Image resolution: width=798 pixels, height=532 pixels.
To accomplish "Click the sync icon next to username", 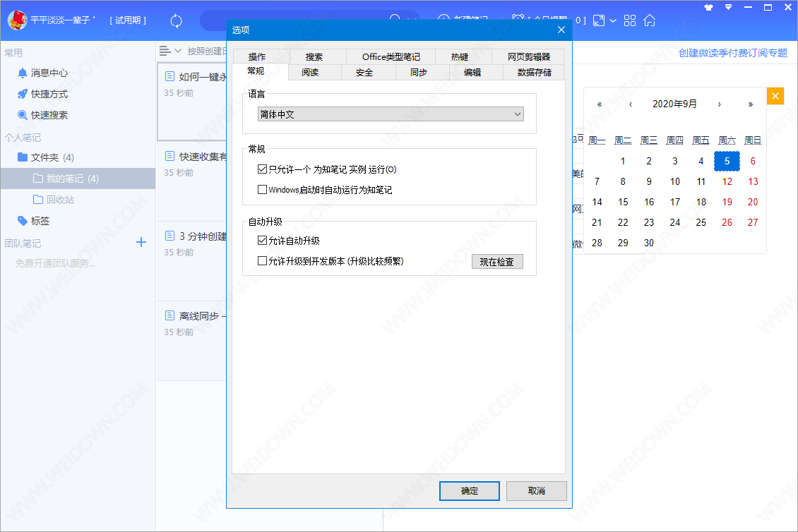I will tap(175, 20).
